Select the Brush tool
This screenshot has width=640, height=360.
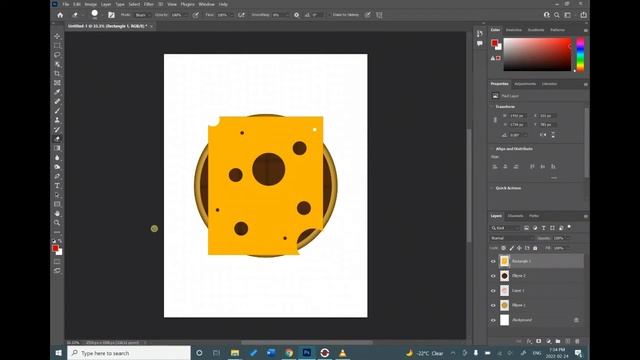57,111
